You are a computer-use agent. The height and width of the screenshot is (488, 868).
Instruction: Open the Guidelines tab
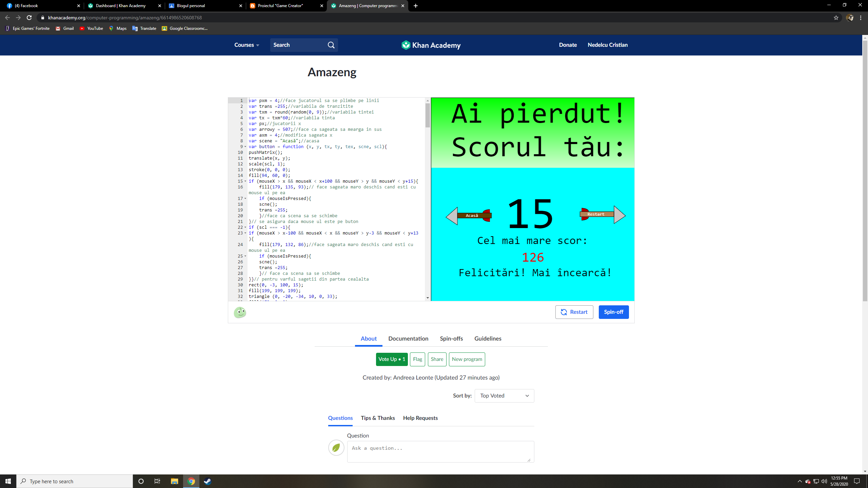488,339
